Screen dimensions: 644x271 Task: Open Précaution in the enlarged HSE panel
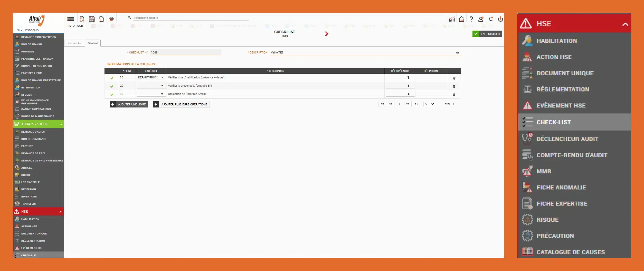(x=574, y=236)
